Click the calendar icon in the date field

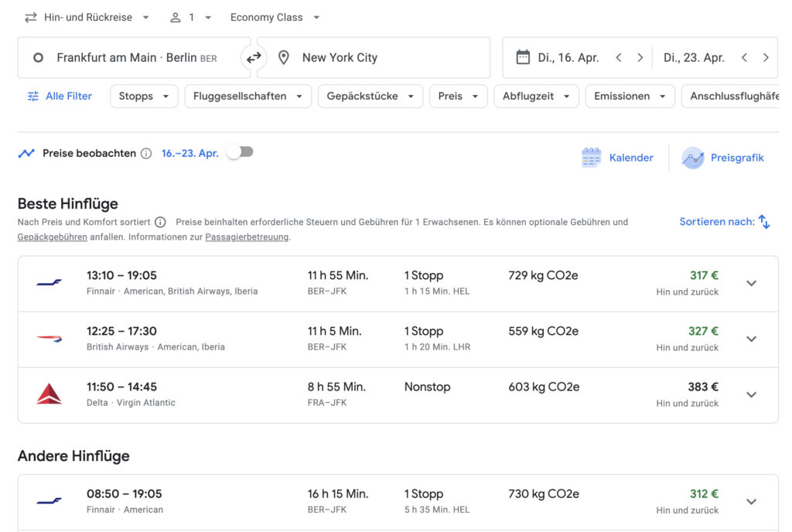pyautogui.click(x=523, y=57)
